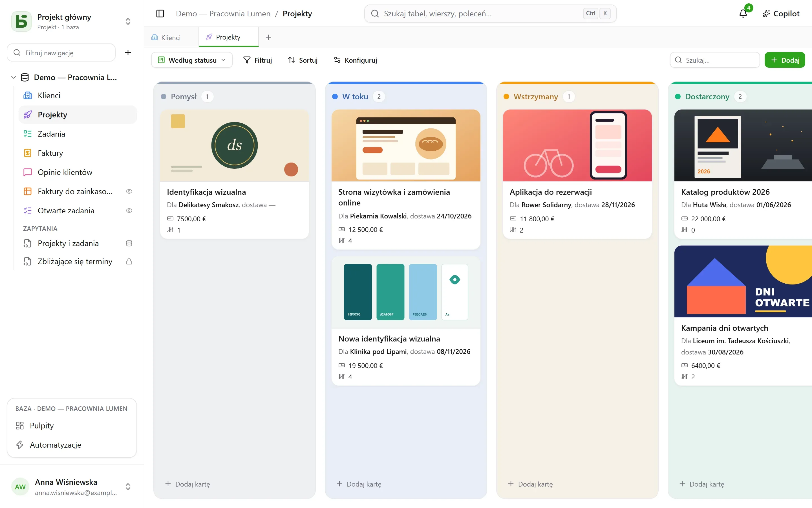Screen dimensions: 812x508
Task: Click the database icon next to Projekty i zadania
Action: [129, 243]
